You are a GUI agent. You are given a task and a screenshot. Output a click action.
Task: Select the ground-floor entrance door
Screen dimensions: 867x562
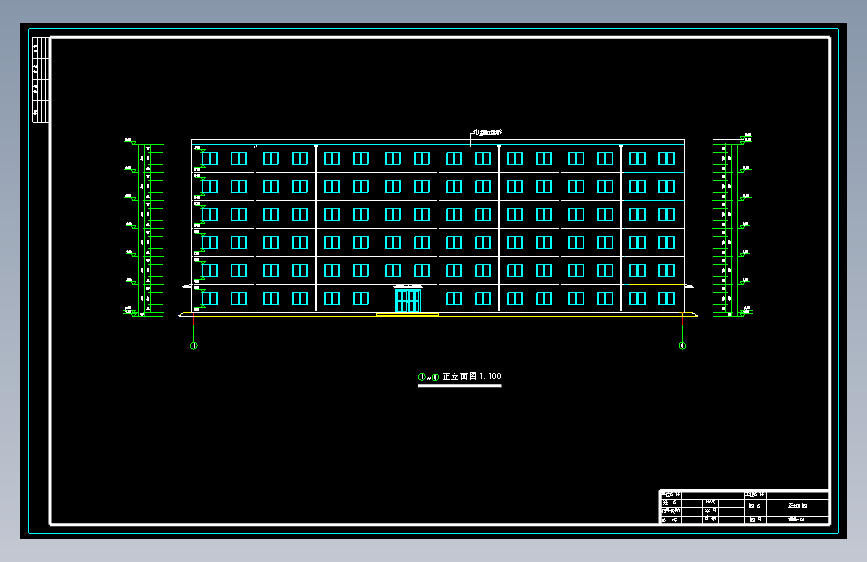tap(408, 300)
